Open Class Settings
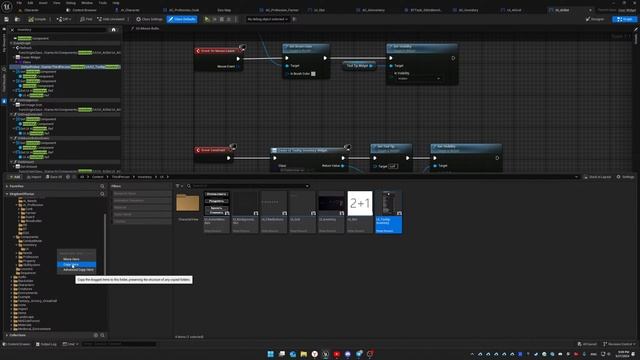The width and height of the screenshot is (640, 360). [x=149, y=19]
